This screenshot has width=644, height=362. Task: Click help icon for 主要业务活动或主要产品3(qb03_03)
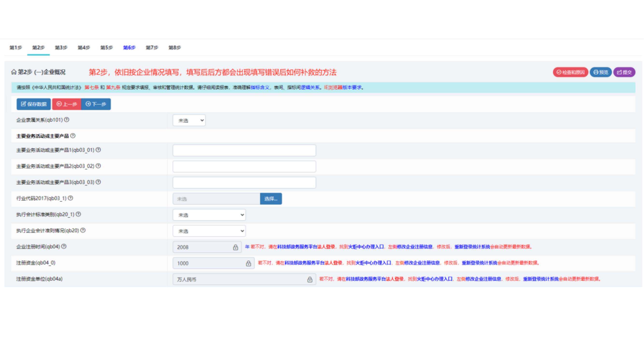click(x=98, y=182)
